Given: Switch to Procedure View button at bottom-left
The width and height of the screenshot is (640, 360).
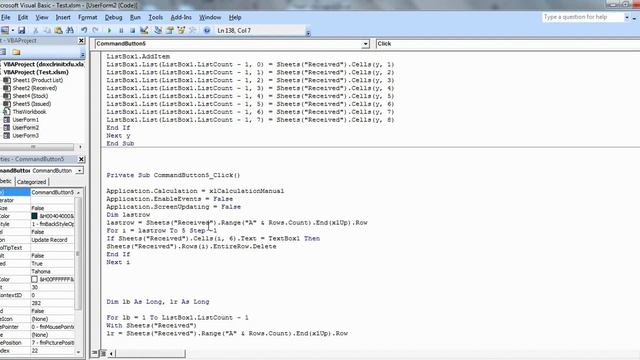Looking at the screenshot, I should click(95, 353).
